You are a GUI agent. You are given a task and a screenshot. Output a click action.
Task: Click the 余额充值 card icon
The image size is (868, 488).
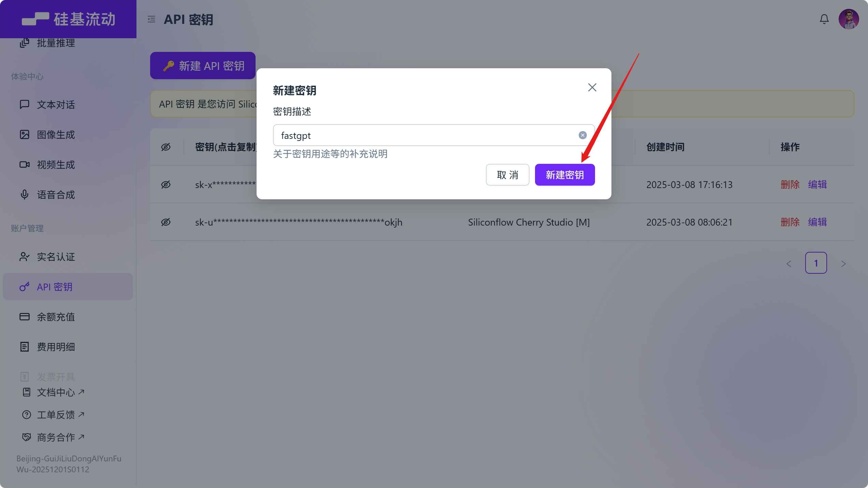coord(24,317)
